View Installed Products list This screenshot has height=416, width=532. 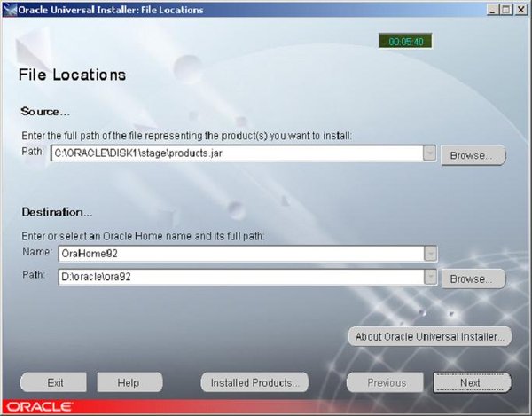(x=254, y=383)
